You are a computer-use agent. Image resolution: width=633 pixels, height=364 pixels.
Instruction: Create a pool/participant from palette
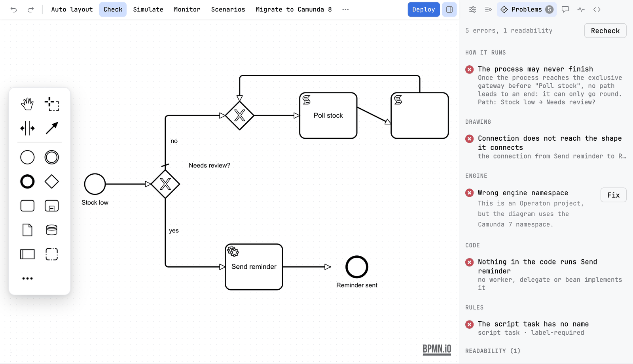click(x=27, y=254)
